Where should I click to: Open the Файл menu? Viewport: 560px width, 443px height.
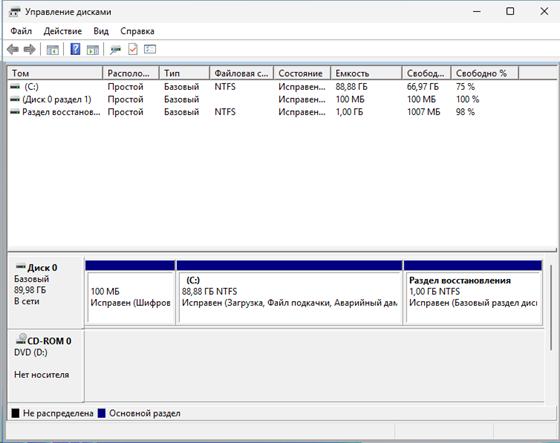pos(21,31)
